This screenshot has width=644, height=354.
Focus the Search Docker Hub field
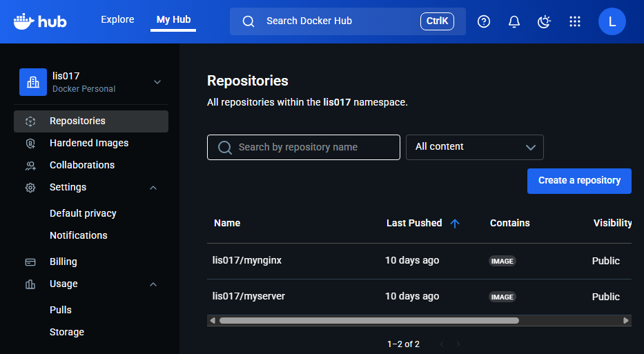click(x=347, y=21)
